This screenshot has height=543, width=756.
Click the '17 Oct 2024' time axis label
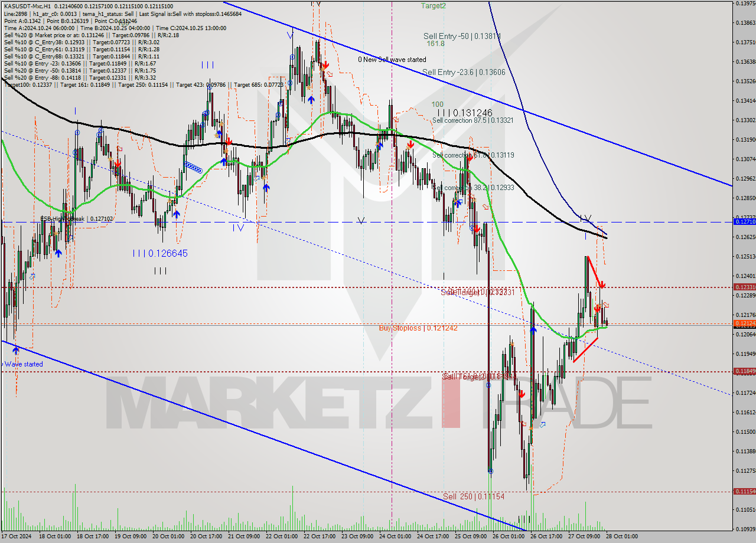point(17,537)
